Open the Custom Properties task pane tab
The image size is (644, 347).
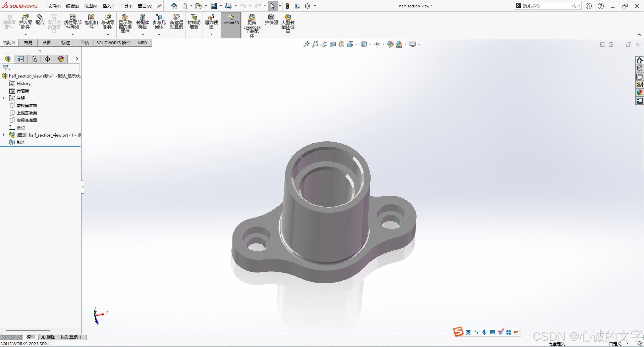(x=640, y=101)
